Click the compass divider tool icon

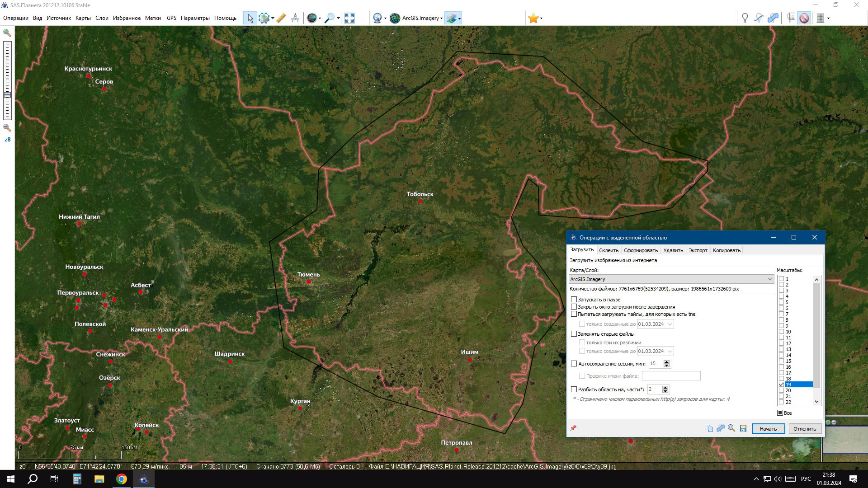295,18
